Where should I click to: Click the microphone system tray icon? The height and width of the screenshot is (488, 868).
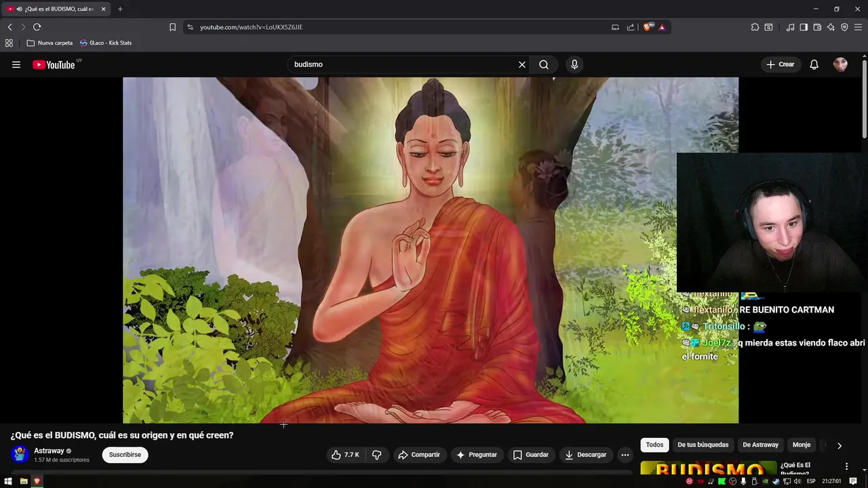743,481
